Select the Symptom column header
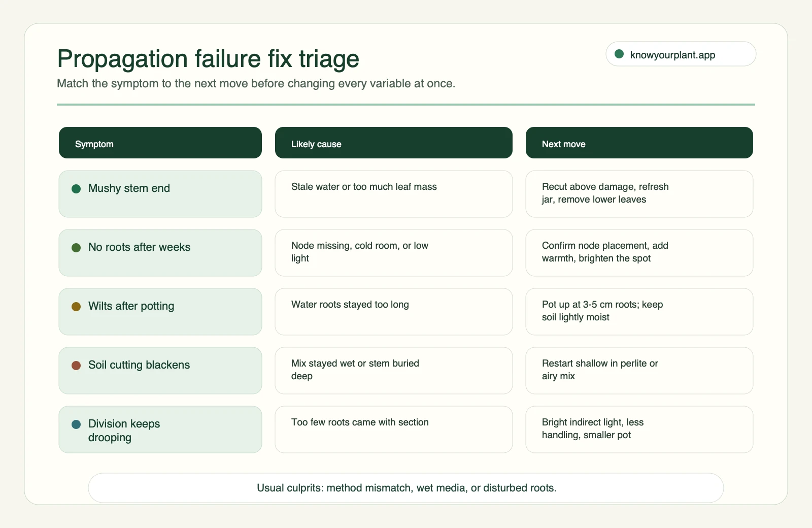The image size is (812, 528). (160, 143)
